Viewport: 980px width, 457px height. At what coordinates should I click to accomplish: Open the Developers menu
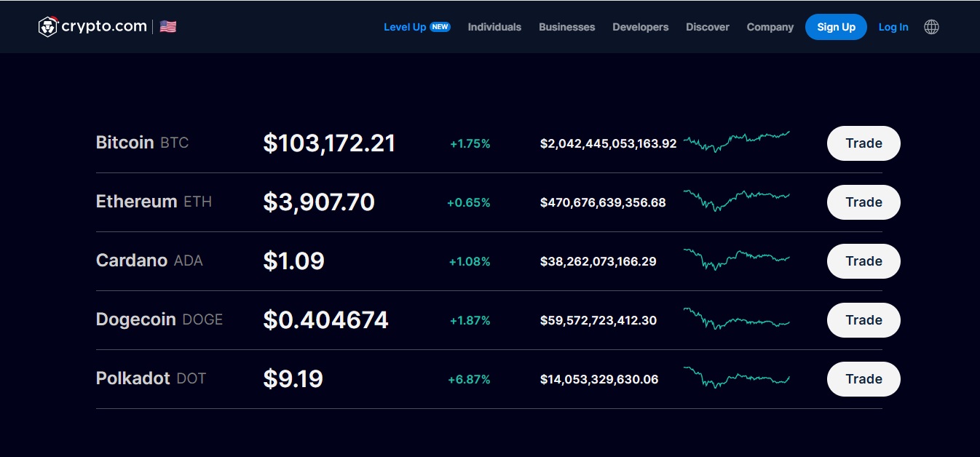[640, 27]
